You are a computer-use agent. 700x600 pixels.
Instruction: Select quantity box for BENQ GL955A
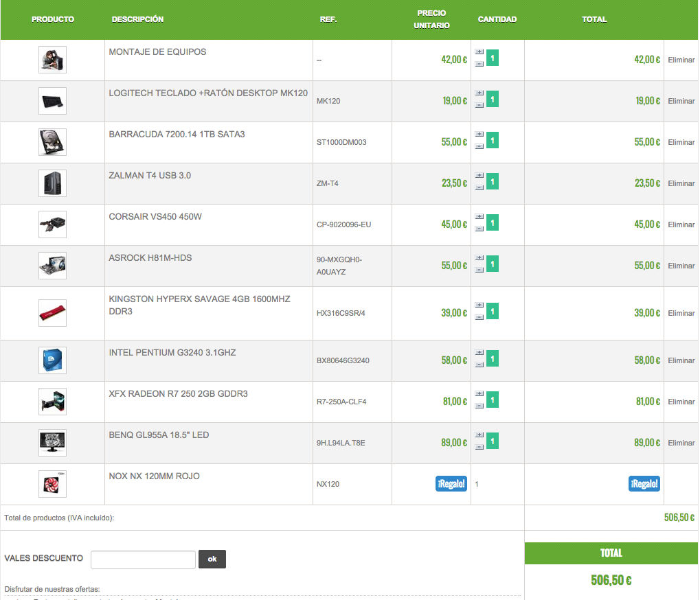pyautogui.click(x=493, y=441)
